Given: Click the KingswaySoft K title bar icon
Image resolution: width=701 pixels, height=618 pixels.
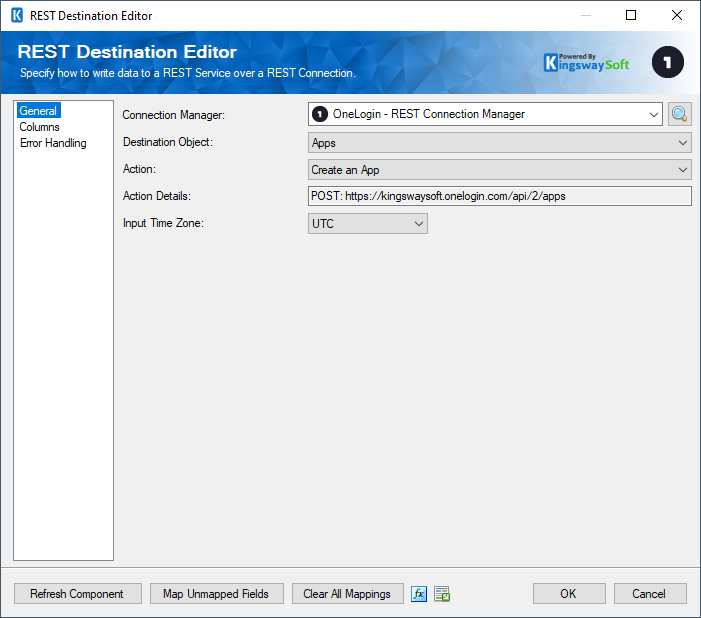Looking at the screenshot, I should [x=17, y=15].
